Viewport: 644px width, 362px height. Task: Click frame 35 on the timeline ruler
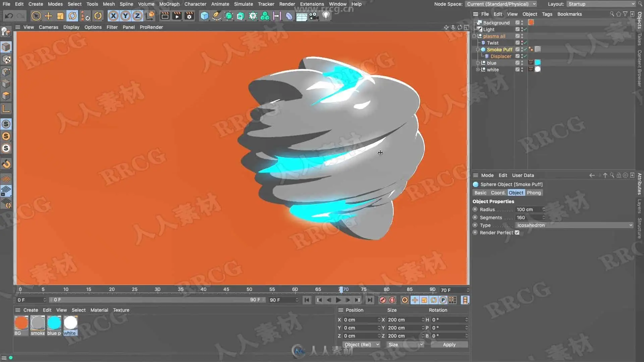[180, 289]
